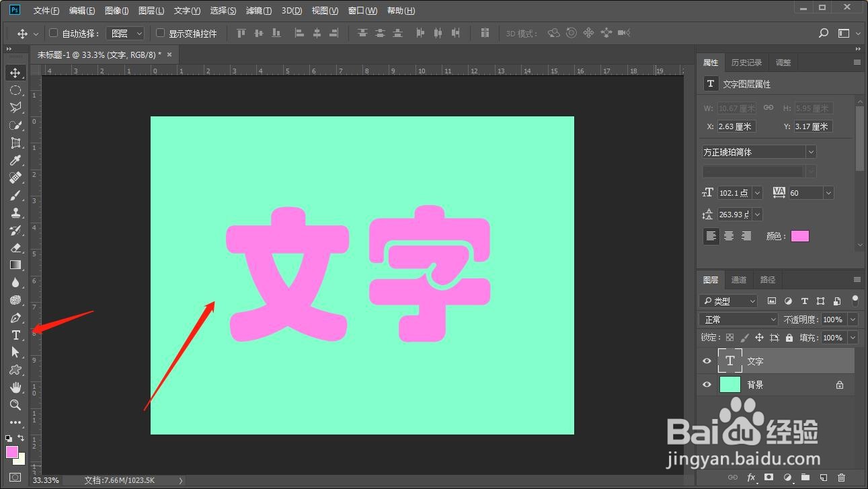This screenshot has width=868, height=489.
Task: Open the 方正琥珀简体 font dropdown
Action: (811, 152)
